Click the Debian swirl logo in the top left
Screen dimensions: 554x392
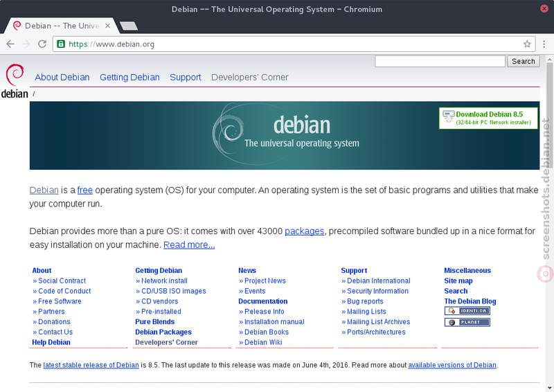(15, 81)
